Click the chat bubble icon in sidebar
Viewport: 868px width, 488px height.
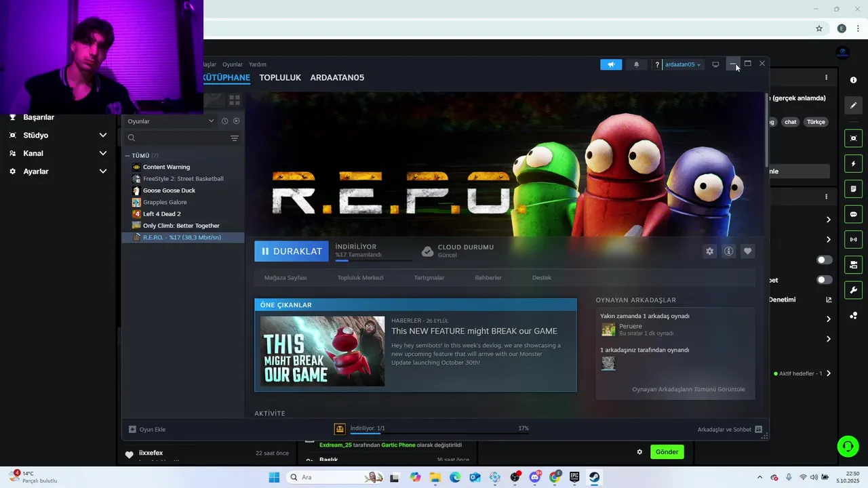click(x=853, y=214)
